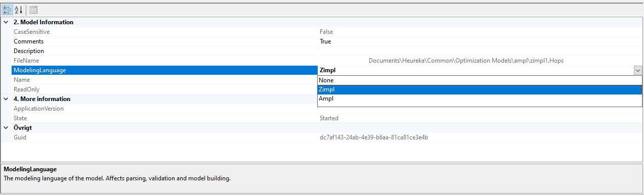Collapse the Övrigt category
Screen dimensions: 644x195
[x=6, y=128]
